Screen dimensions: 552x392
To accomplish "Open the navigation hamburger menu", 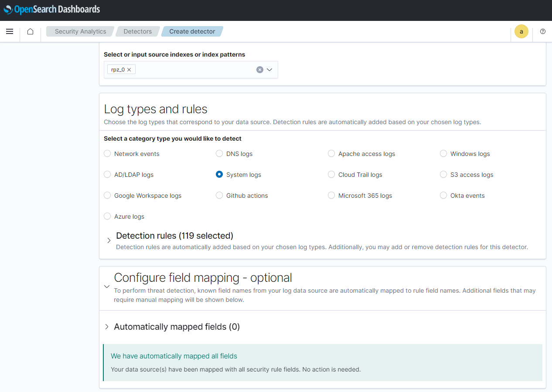I will pyautogui.click(x=10, y=31).
